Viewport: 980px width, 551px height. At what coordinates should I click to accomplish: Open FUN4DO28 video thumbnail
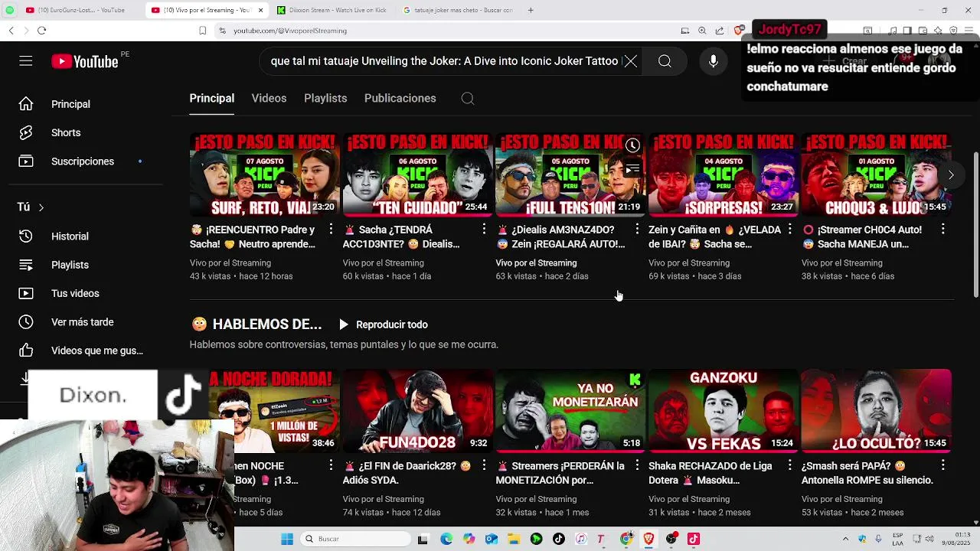417,411
